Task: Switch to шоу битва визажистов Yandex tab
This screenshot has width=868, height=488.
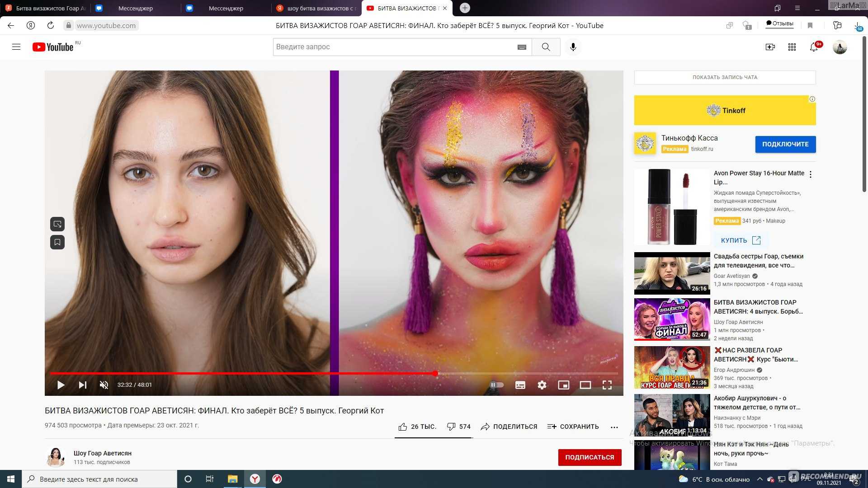Action: pos(316,8)
